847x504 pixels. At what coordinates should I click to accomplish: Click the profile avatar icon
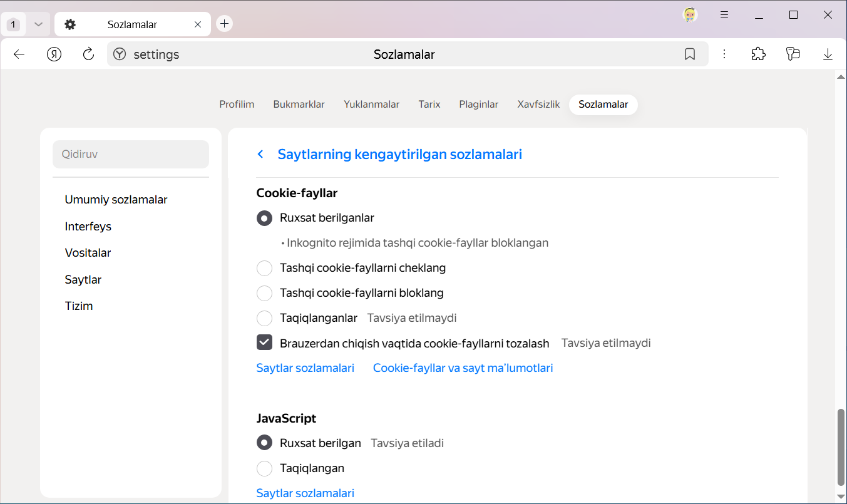pyautogui.click(x=690, y=15)
